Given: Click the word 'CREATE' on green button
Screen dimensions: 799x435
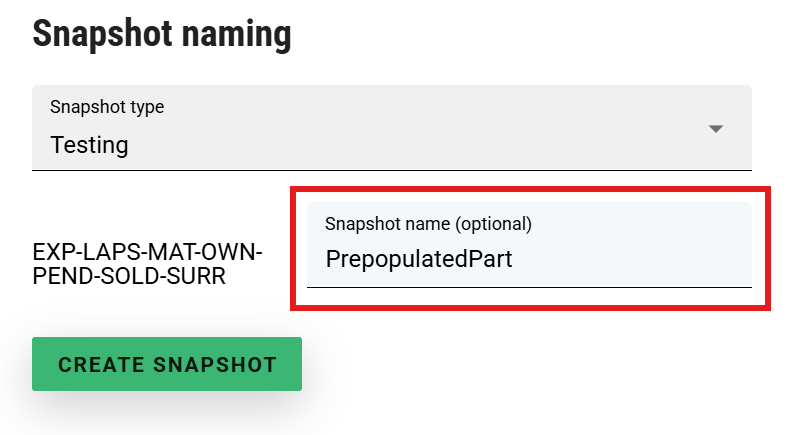Looking at the screenshot, I should click(101, 365).
